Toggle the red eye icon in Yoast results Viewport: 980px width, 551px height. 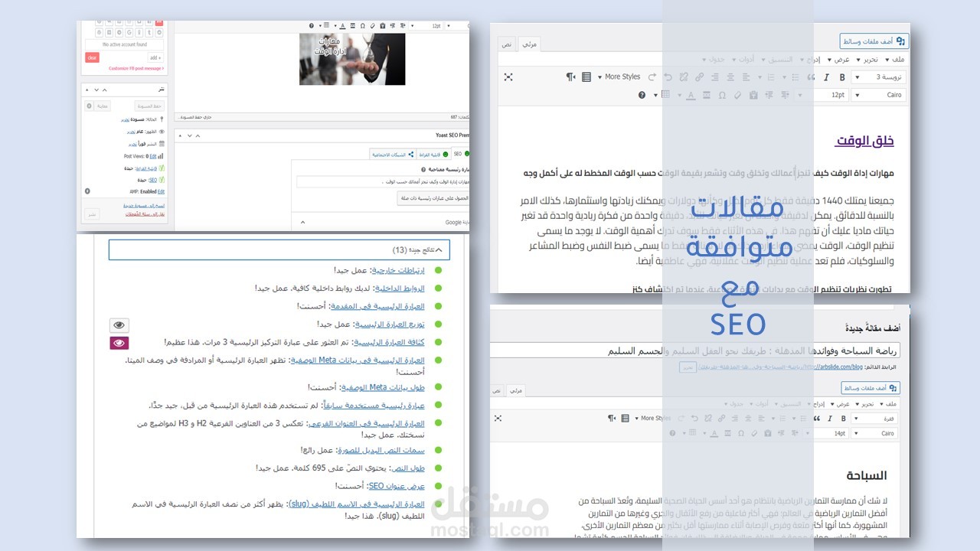[119, 342]
